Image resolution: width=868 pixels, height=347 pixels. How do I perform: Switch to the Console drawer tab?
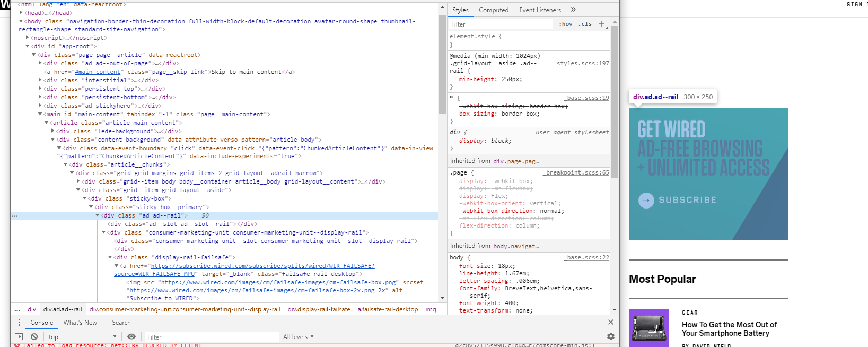pyautogui.click(x=42, y=323)
